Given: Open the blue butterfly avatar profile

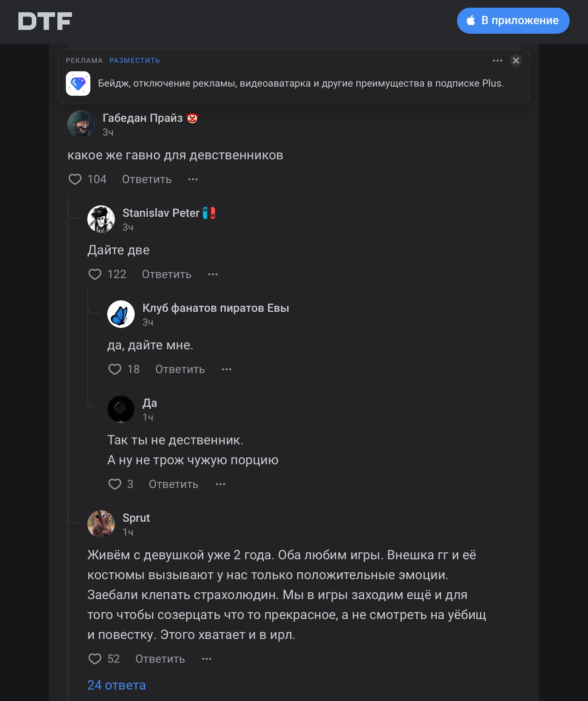Looking at the screenshot, I should point(121,314).
